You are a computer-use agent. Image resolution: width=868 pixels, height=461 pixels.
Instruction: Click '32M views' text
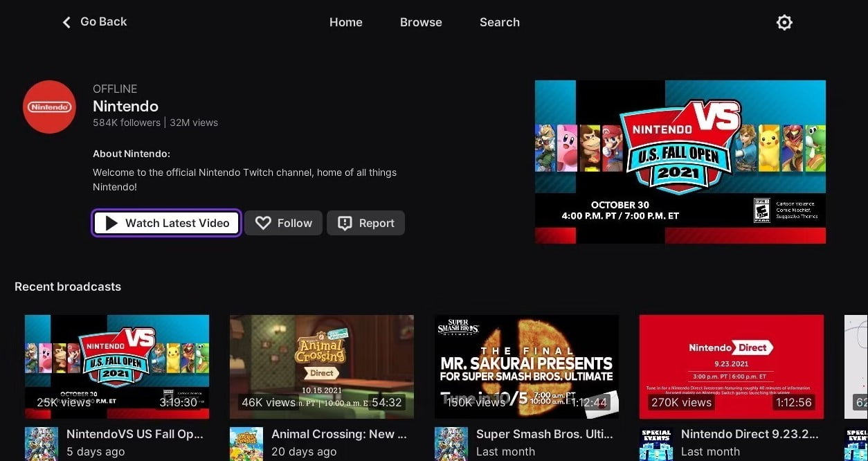coord(194,123)
